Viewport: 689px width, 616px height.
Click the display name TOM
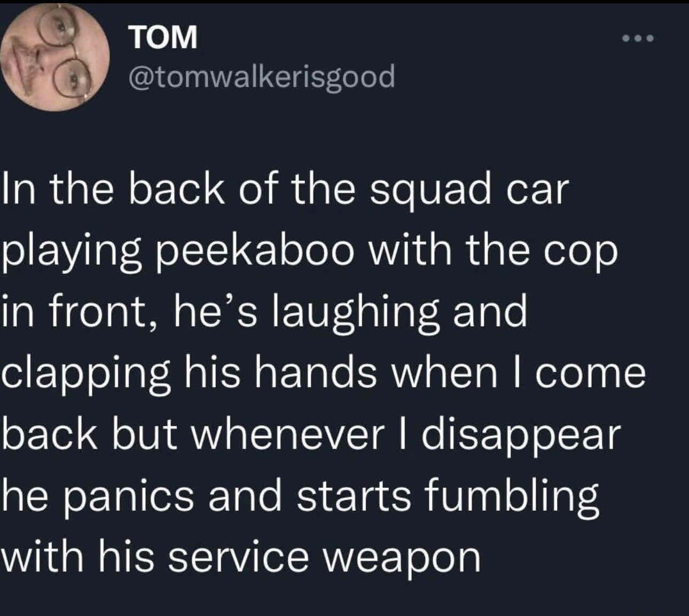[163, 37]
